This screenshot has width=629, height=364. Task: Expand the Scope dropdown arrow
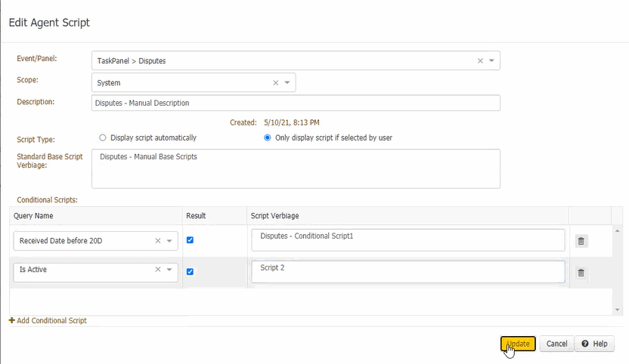(287, 83)
